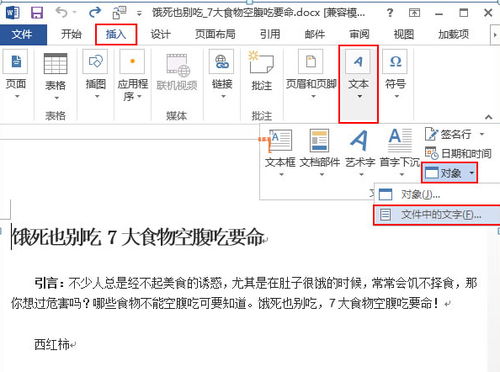Open the 页面布局 (Page Layout) tab
Viewport: 500px width, 372px height.
click(215, 34)
